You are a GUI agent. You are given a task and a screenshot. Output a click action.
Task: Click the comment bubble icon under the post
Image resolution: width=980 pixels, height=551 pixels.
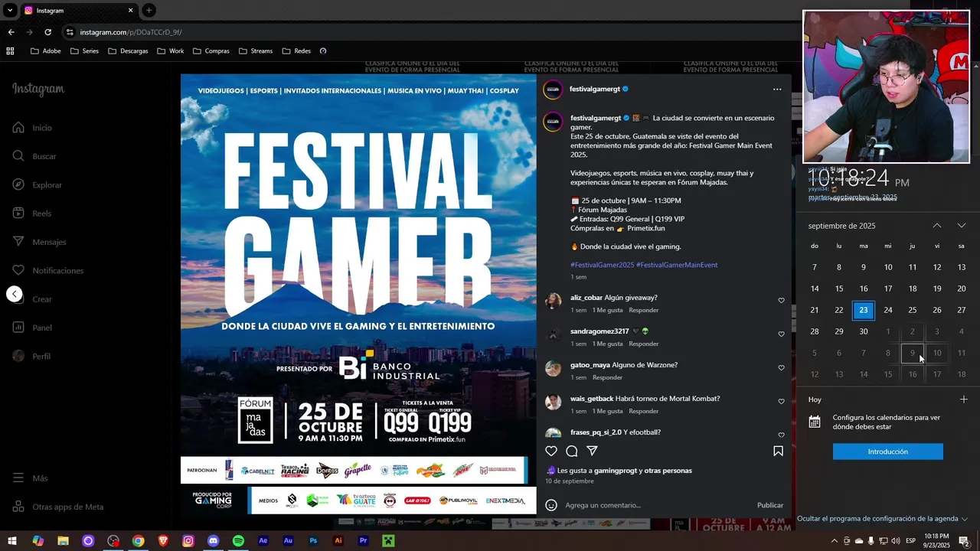click(x=572, y=451)
